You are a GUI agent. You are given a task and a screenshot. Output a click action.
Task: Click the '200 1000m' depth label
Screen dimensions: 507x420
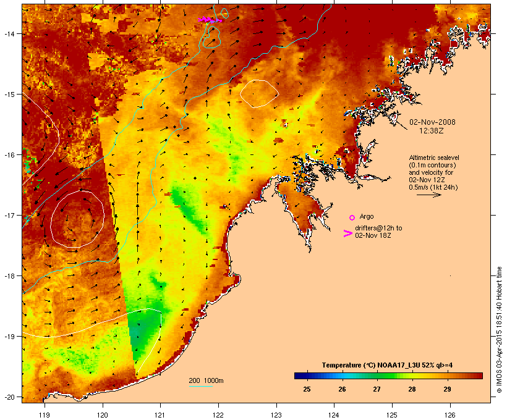[206, 380]
